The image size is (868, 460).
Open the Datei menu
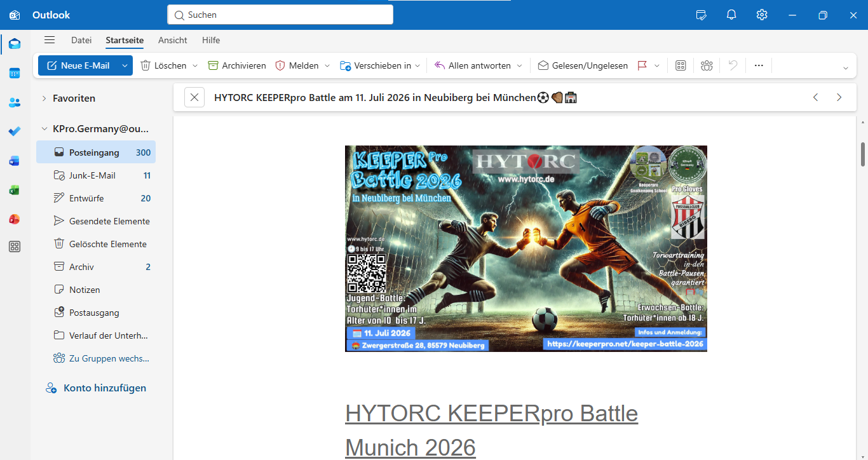click(81, 40)
